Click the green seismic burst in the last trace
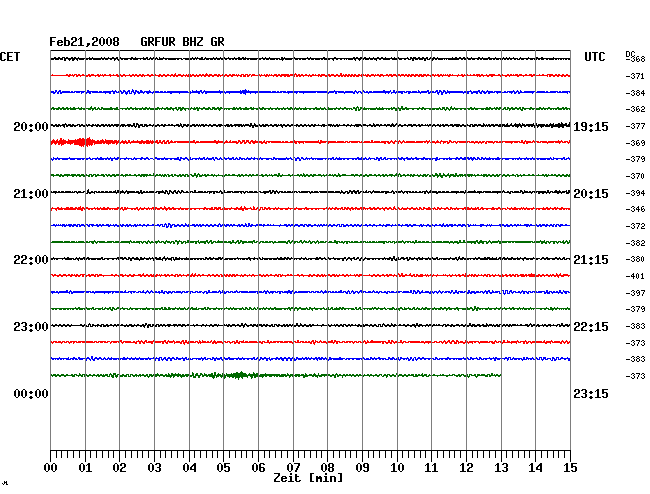 [238, 375]
